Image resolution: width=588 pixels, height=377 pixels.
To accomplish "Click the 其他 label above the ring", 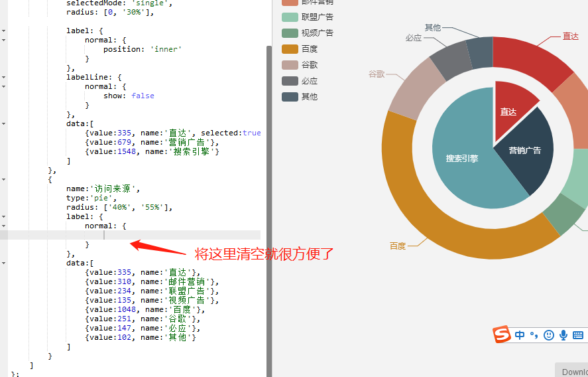I will point(432,27).
